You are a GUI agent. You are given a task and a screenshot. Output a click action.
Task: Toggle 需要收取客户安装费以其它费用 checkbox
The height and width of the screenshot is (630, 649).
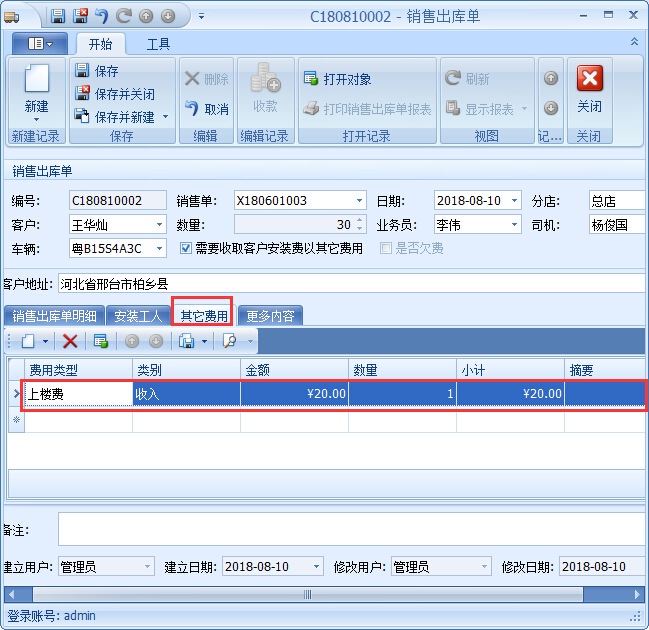point(185,248)
